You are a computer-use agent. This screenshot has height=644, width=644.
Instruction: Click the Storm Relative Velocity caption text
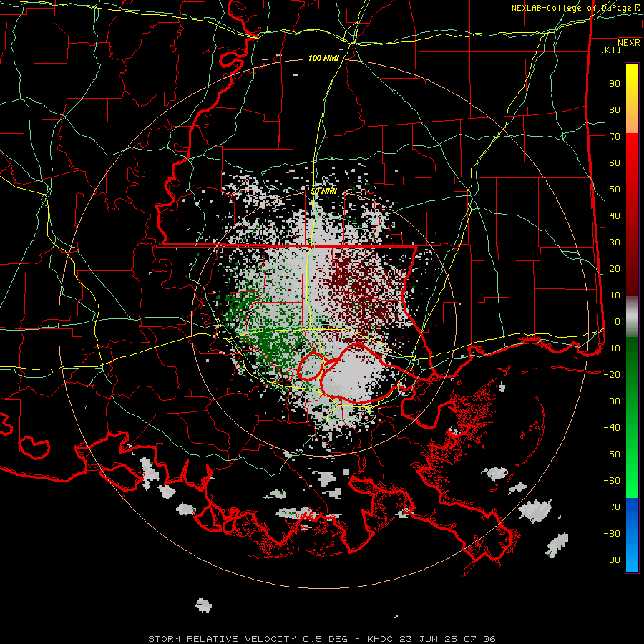pyautogui.click(x=322, y=639)
